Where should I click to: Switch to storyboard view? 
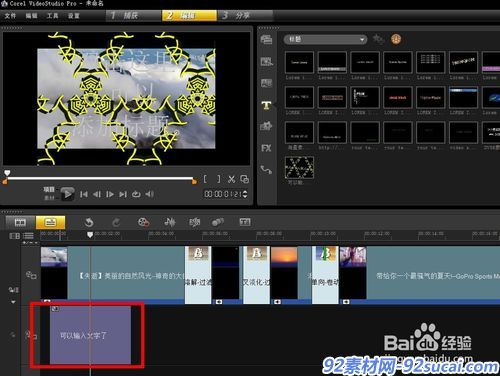click(20, 222)
